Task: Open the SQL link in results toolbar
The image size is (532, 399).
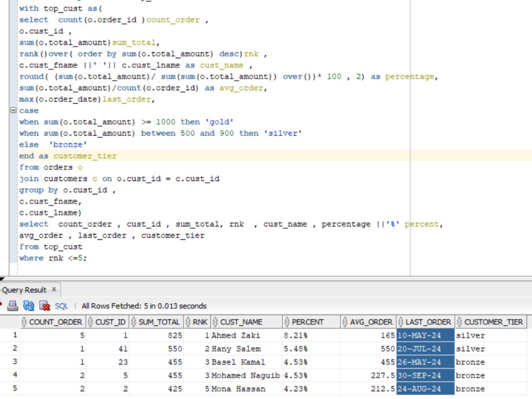Action: [x=61, y=306]
